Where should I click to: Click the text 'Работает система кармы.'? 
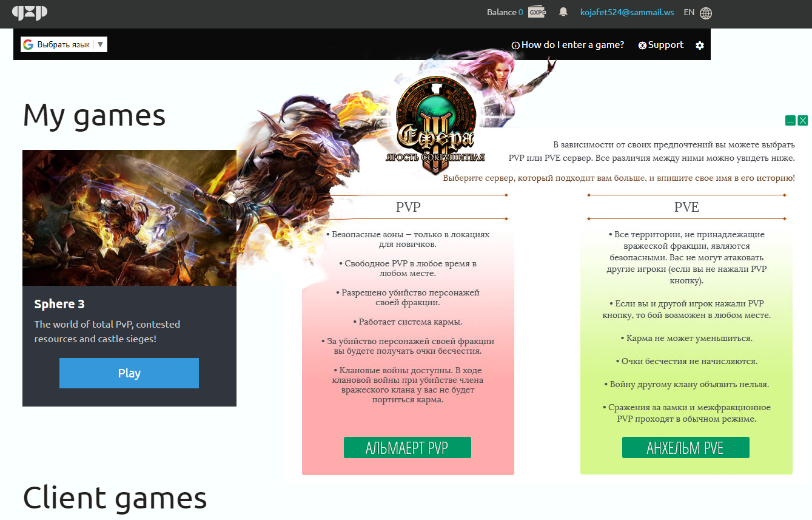click(x=408, y=322)
